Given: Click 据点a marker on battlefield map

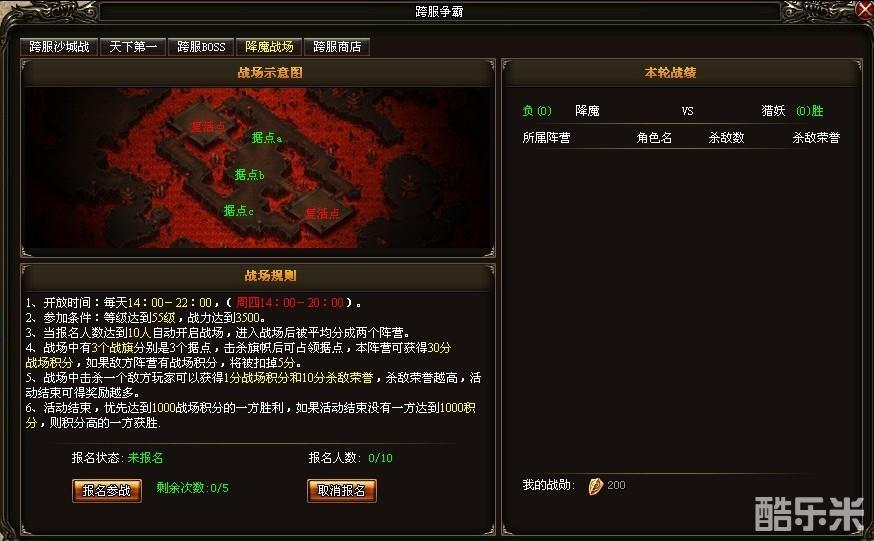Looking at the screenshot, I should click(266, 138).
